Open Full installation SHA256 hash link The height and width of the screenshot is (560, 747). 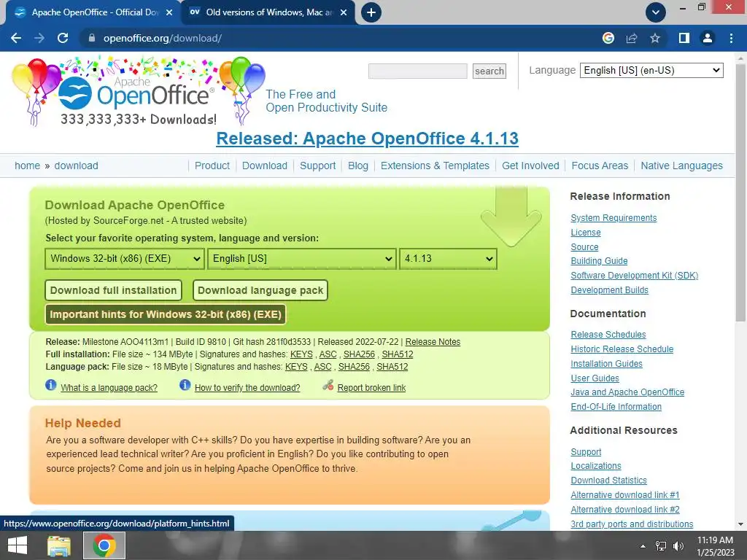pyautogui.click(x=359, y=354)
